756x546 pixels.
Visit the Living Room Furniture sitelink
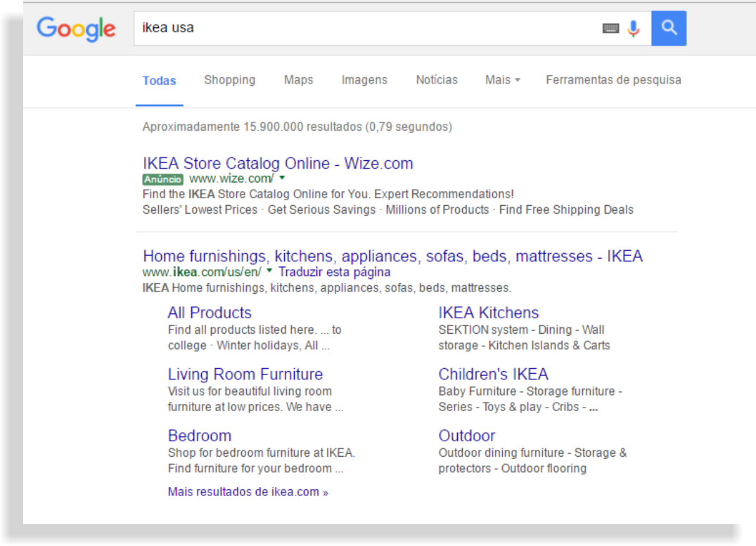pyautogui.click(x=245, y=374)
